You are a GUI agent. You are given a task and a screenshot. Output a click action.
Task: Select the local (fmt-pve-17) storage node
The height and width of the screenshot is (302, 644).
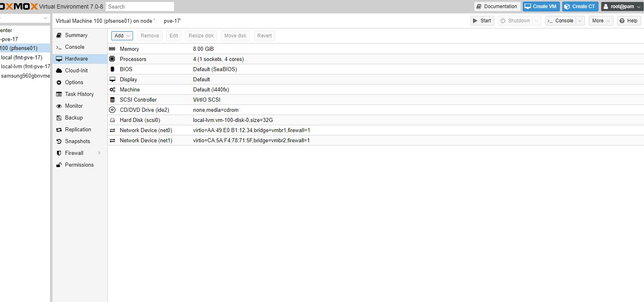(25, 57)
